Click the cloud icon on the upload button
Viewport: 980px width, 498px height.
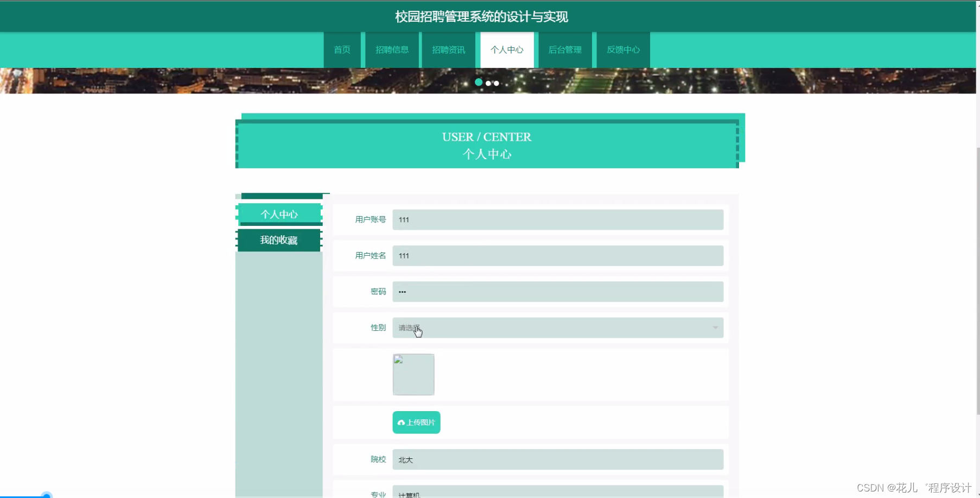pyautogui.click(x=402, y=423)
